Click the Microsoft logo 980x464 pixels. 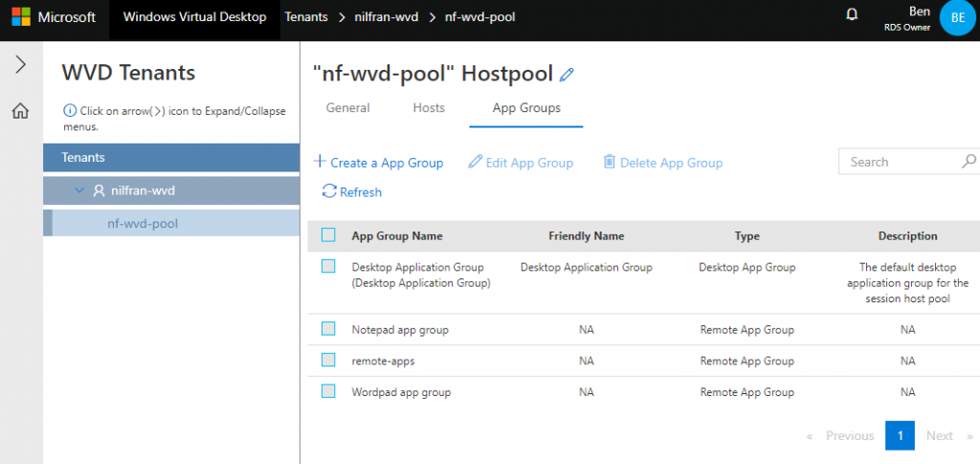pyautogui.click(x=21, y=17)
